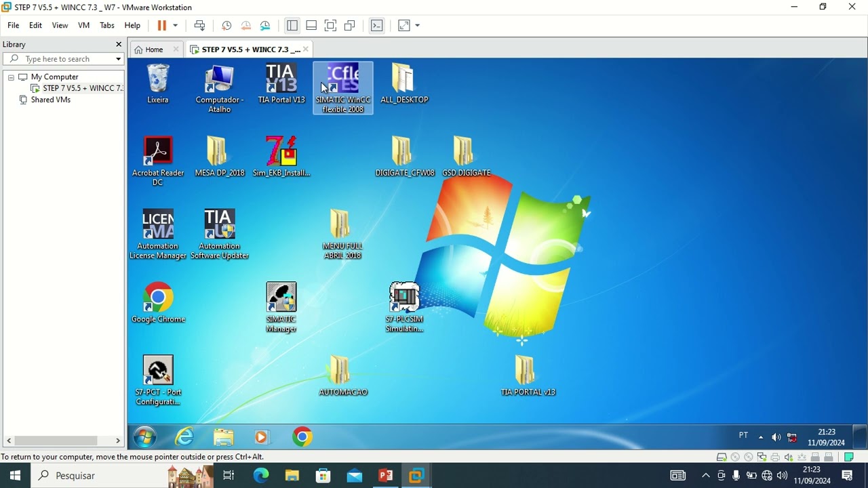Viewport: 868px width, 488px height.
Task: Open PowerPoint from host taskbar
Action: (386, 476)
